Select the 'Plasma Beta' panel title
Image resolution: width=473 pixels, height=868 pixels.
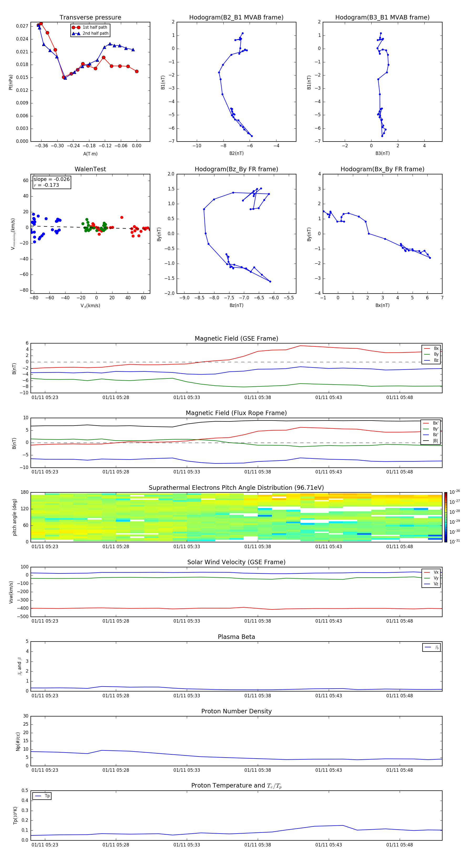click(236, 637)
